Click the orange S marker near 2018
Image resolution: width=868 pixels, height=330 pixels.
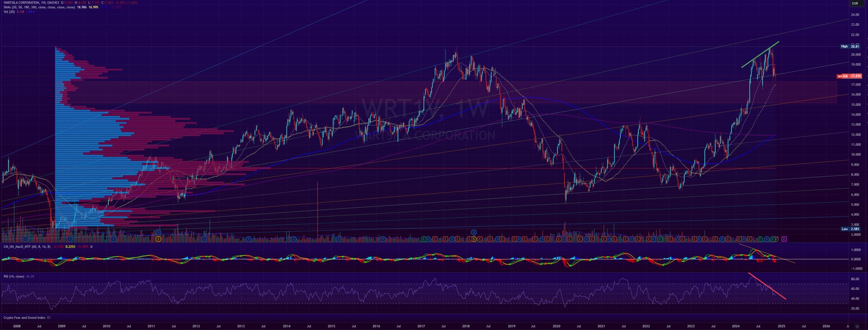point(473,239)
